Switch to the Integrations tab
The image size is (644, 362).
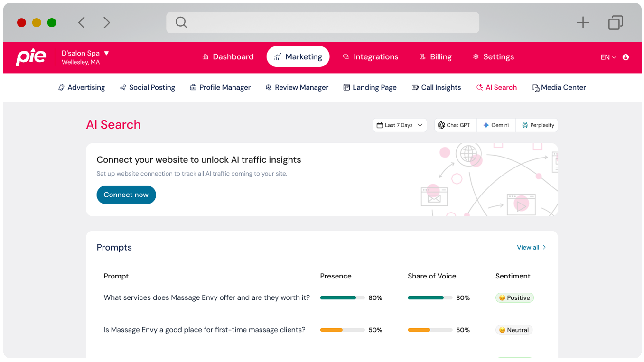pyautogui.click(x=371, y=57)
